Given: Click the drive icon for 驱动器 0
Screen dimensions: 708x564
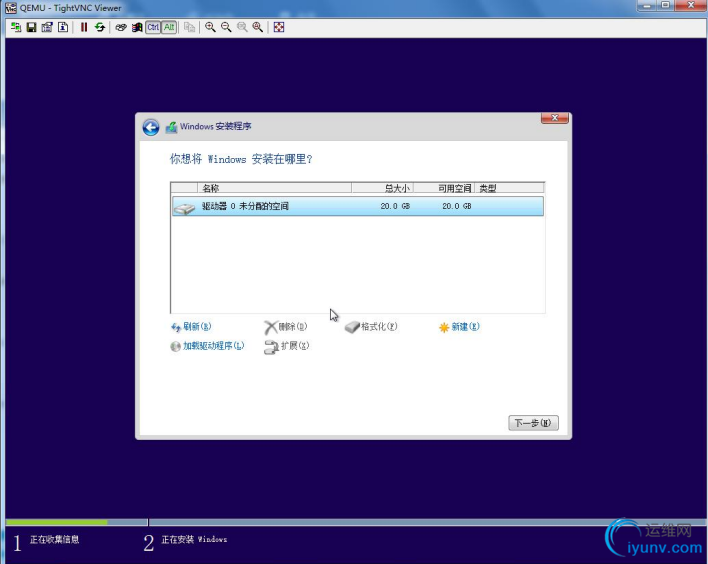Looking at the screenshot, I should 184,208.
